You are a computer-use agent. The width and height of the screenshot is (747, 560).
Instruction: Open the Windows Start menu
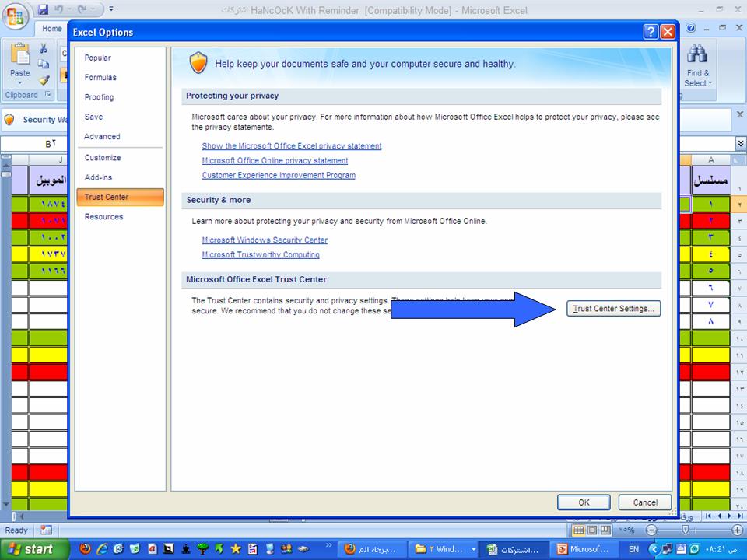pos(34,550)
